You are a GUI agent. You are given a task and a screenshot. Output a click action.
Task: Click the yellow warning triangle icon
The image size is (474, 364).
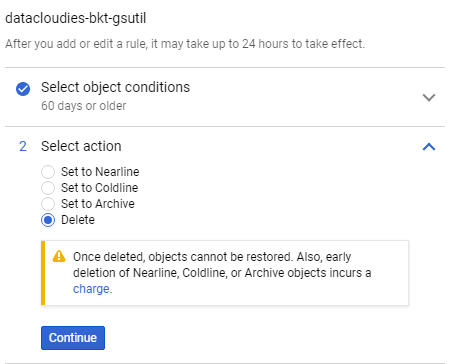[x=59, y=256]
